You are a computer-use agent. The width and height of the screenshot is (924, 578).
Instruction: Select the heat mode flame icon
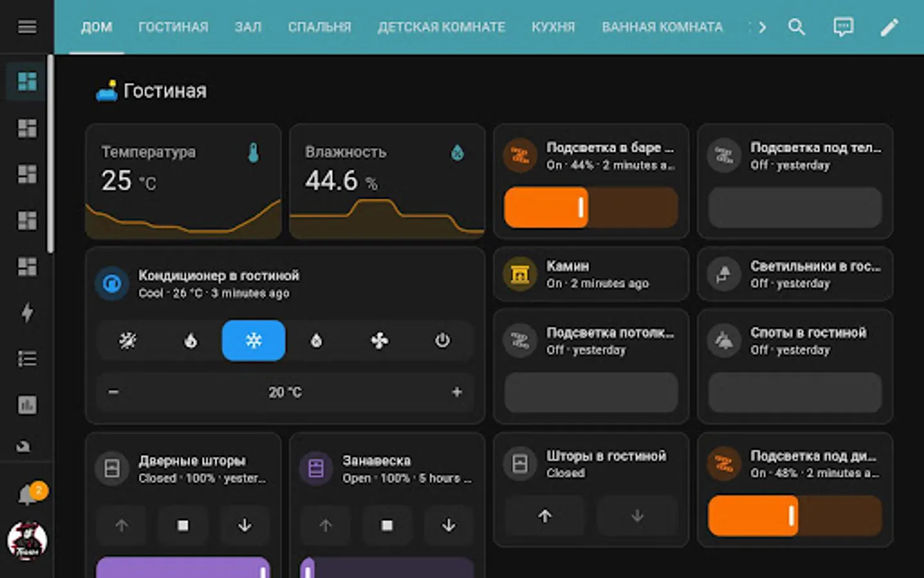(191, 340)
